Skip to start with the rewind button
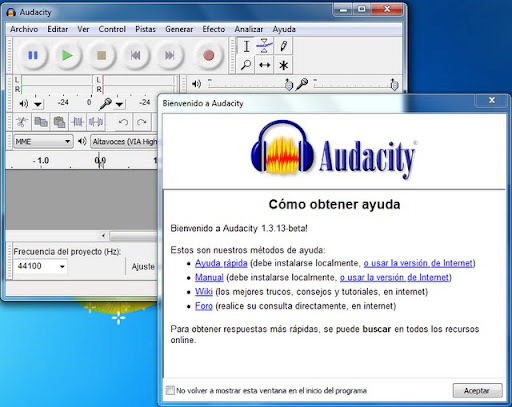This screenshot has height=407, width=512. click(x=135, y=55)
